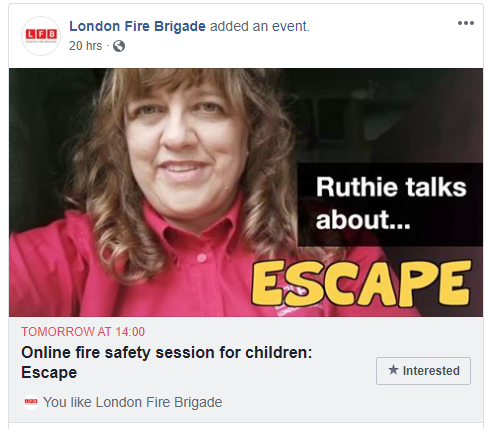Open the post options three-dot menu
This screenshot has width=488, height=429.
(x=466, y=23)
